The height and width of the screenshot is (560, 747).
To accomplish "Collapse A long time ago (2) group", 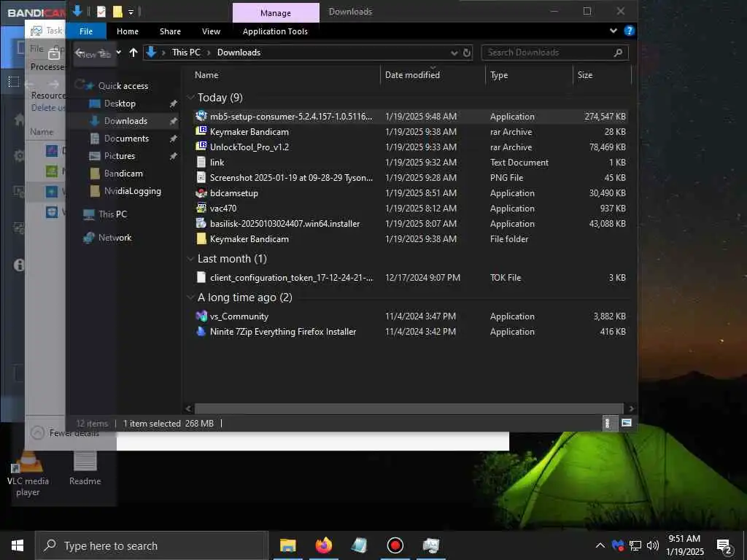I will [x=190, y=297].
